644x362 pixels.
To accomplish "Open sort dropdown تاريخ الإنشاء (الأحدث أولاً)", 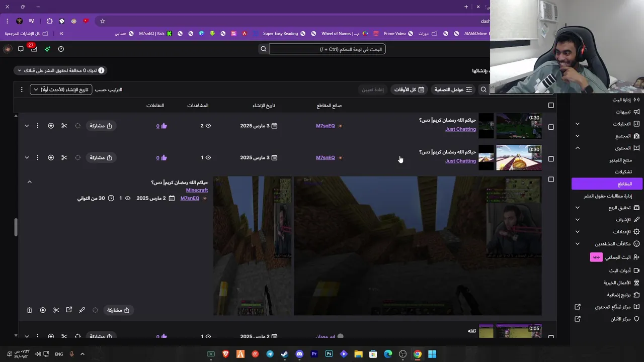I will point(61,89).
